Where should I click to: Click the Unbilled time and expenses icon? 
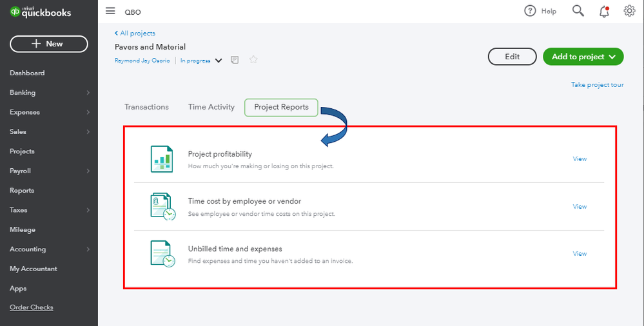[x=162, y=253]
